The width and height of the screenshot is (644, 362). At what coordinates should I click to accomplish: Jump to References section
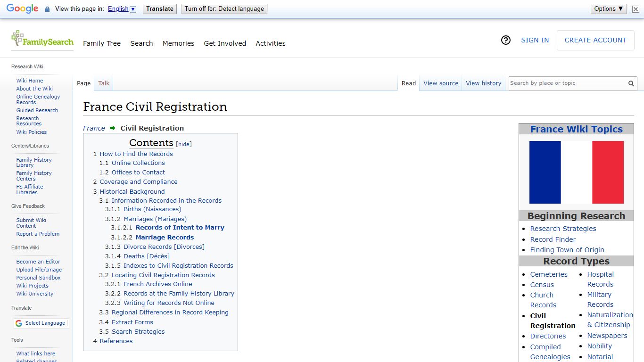pyautogui.click(x=116, y=341)
